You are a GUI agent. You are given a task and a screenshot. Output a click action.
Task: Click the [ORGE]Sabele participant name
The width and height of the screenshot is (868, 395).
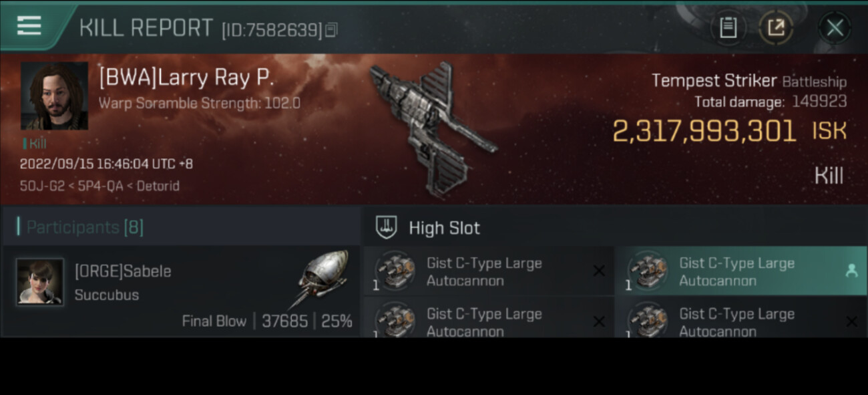coord(123,271)
